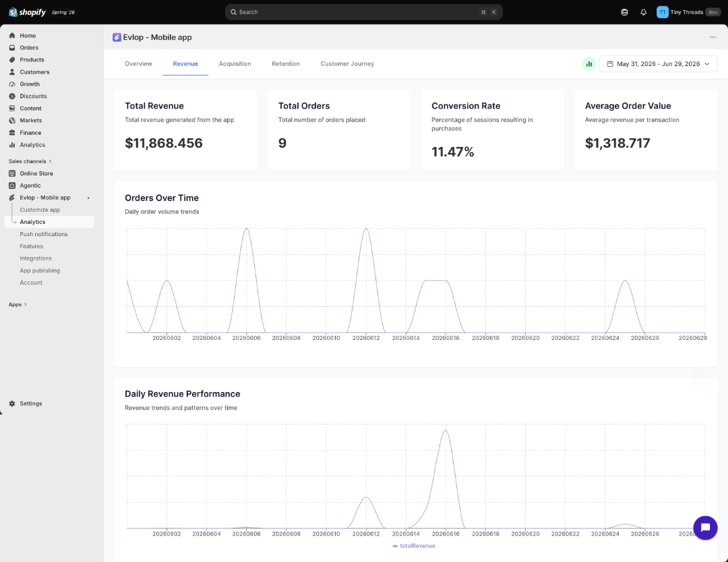Open Customize app in sidebar
The width and height of the screenshot is (728, 562).
40,210
